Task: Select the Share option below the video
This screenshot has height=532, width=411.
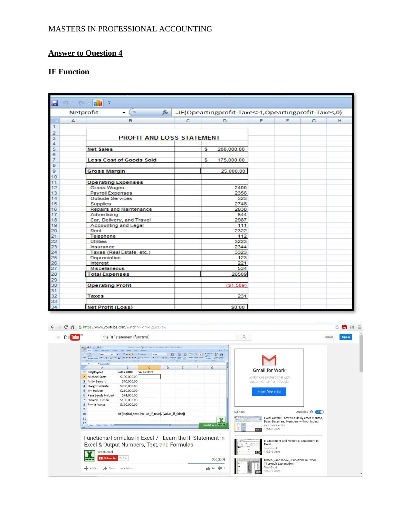Action: coord(109,468)
